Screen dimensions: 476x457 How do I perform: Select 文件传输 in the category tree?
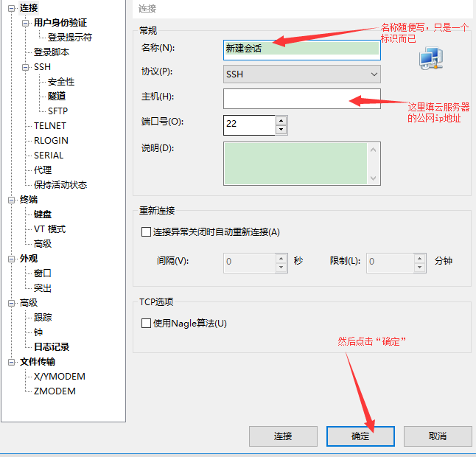pyautogui.click(x=38, y=362)
